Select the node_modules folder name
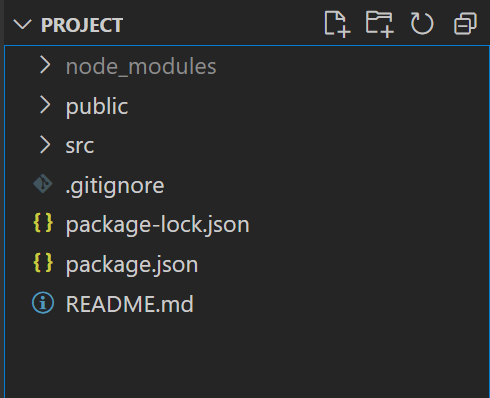The image size is (490, 398). point(141,67)
